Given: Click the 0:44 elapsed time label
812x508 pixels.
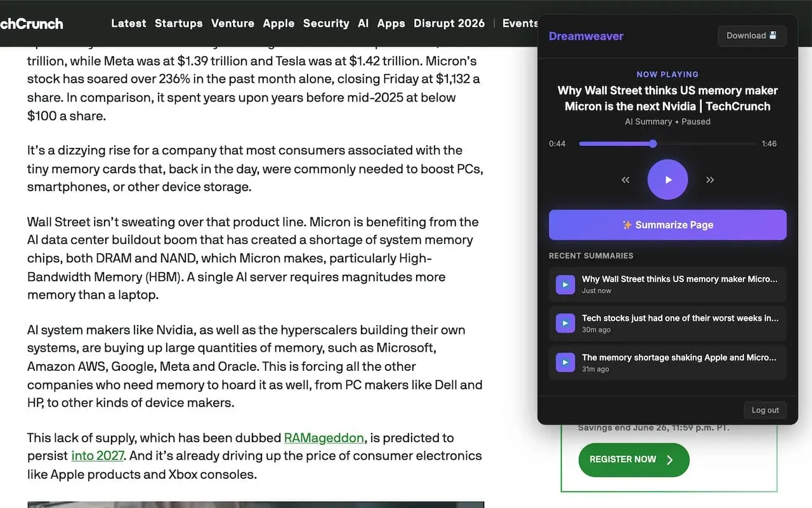Looking at the screenshot, I should click(557, 144).
